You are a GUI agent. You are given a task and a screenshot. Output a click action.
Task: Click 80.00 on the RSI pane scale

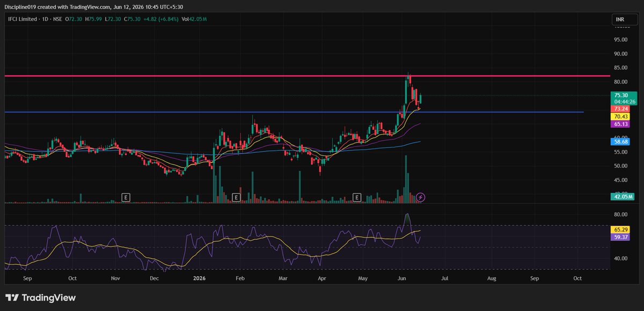(621, 214)
